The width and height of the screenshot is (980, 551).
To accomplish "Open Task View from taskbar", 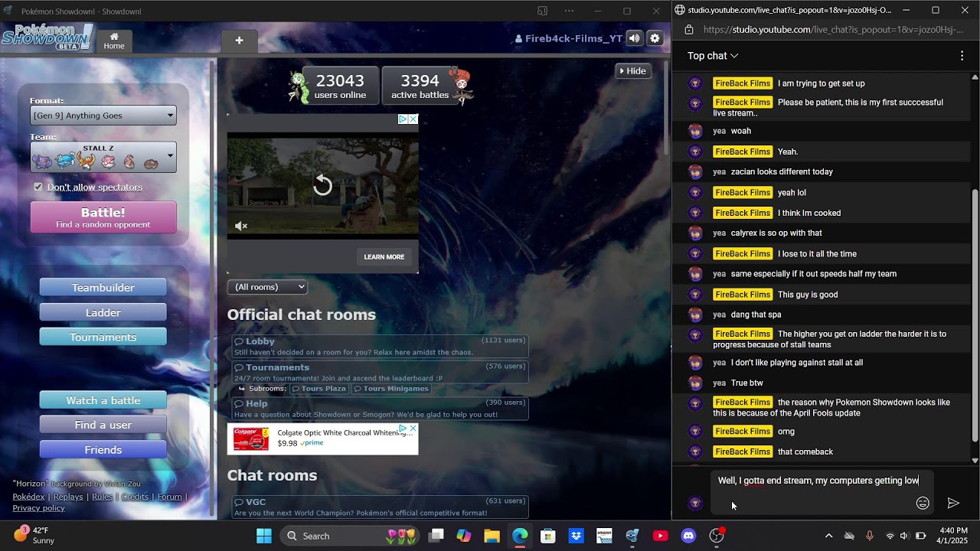I will [436, 536].
